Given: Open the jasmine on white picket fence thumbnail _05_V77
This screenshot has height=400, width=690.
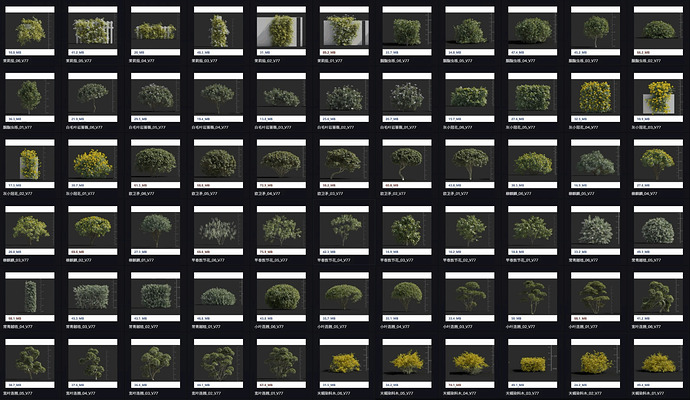Looking at the screenshot, I should pos(93,31).
